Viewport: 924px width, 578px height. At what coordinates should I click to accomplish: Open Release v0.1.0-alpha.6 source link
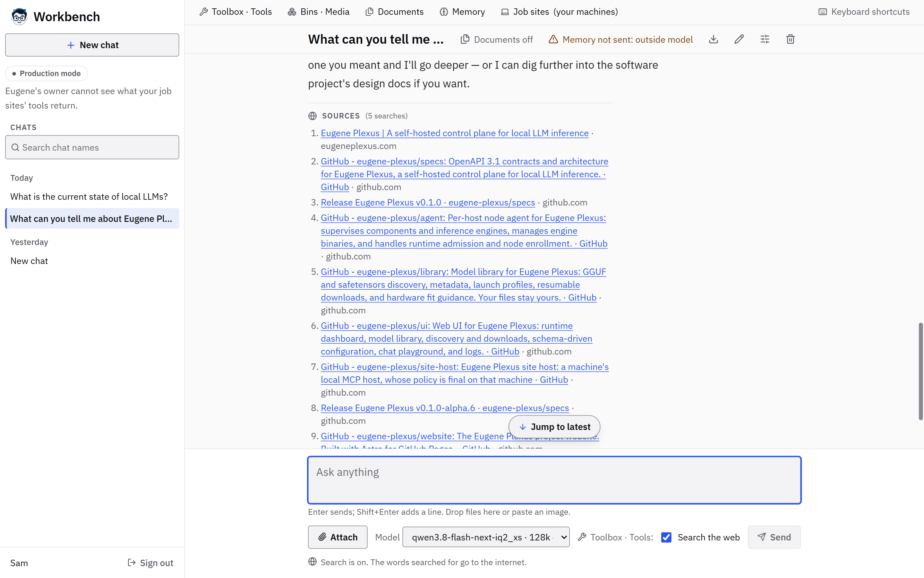coord(444,408)
